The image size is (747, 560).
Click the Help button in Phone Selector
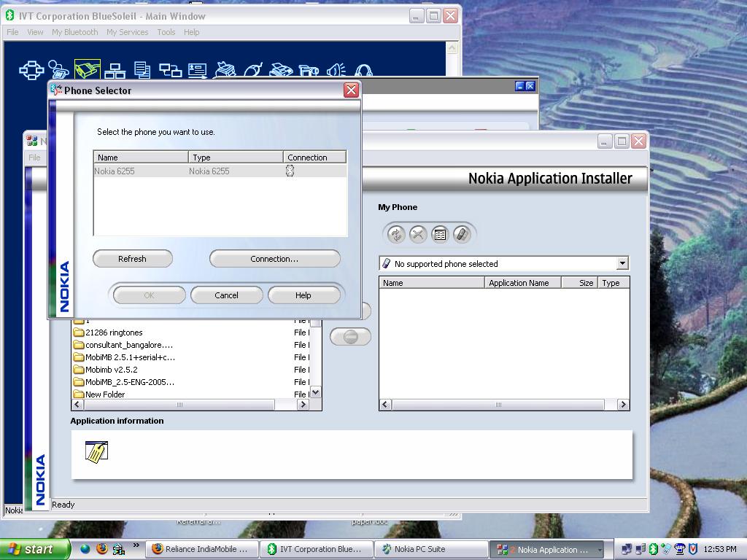tap(303, 295)
